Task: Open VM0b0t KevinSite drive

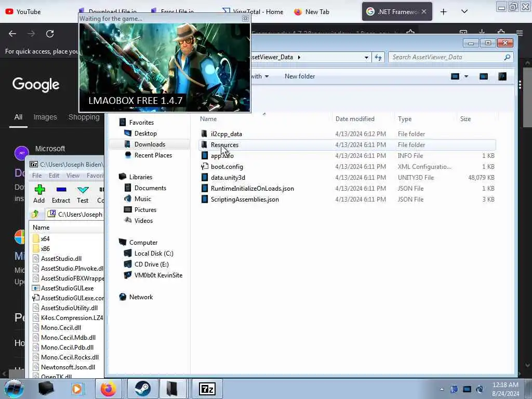Action: click(x=158, y=275)
